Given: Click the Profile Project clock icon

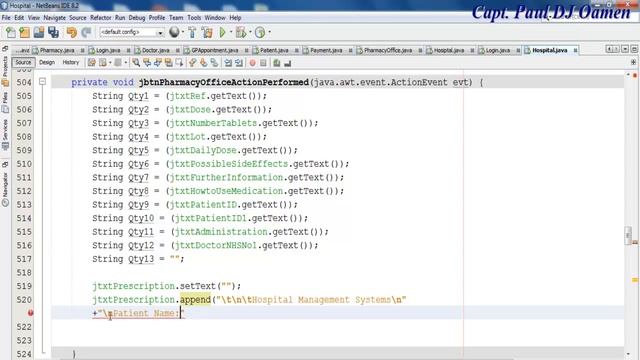Looking at the screenshot, I should click(x=260, y=32).
